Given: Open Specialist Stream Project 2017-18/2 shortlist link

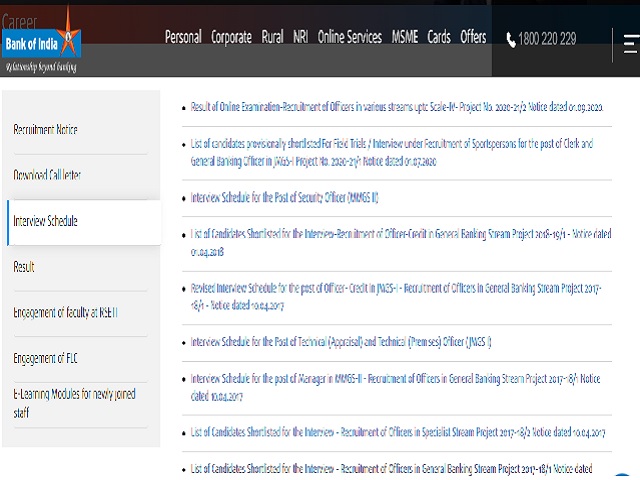Looking at the screenshot, I should pos(398,432).
